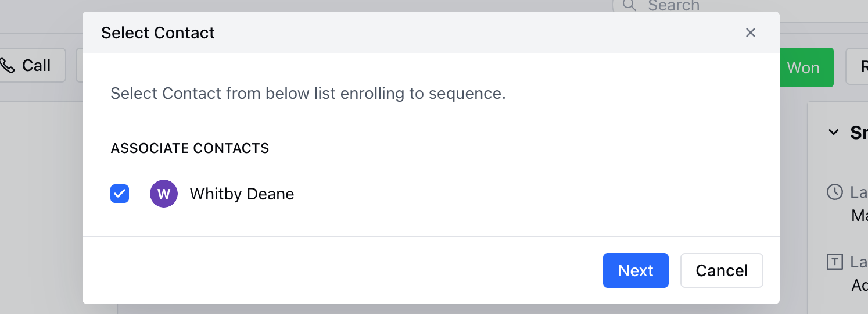Click the Select Contact dialog title
Image resolution: width=868 pixels, height=314 pixels.
pyautogui.click(x=158, y=33)
